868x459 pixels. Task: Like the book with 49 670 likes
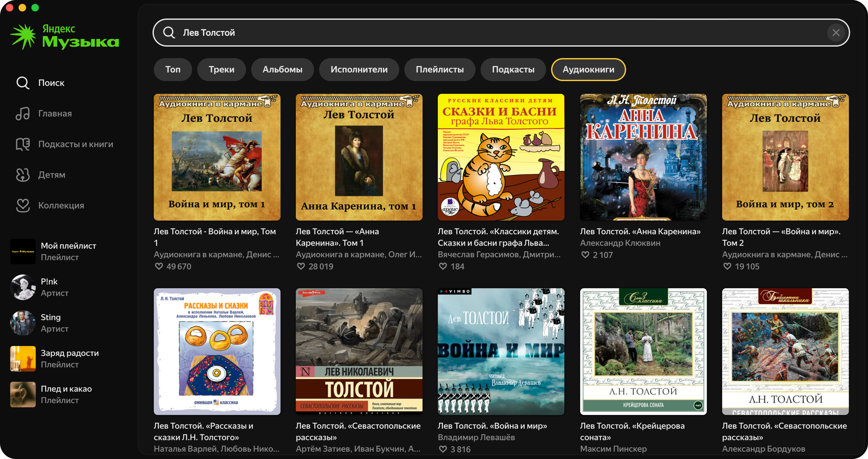[159, 266]
